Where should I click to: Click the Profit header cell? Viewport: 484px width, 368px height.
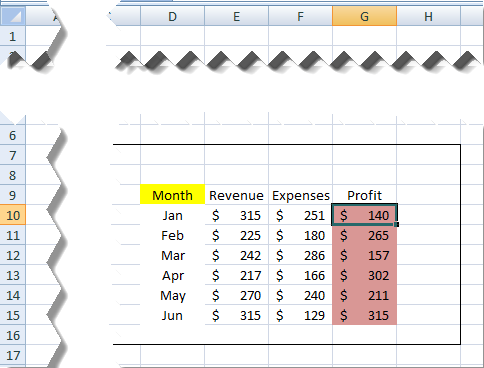(364, 195)
